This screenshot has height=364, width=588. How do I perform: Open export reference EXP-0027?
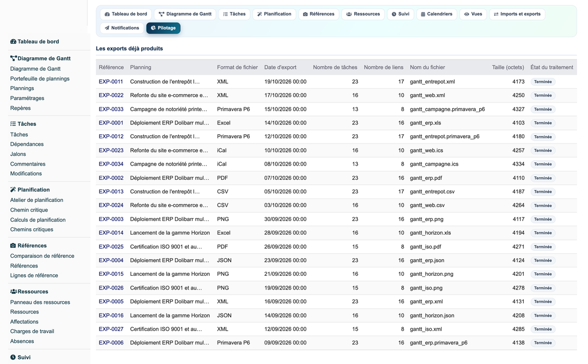(111, 329)
